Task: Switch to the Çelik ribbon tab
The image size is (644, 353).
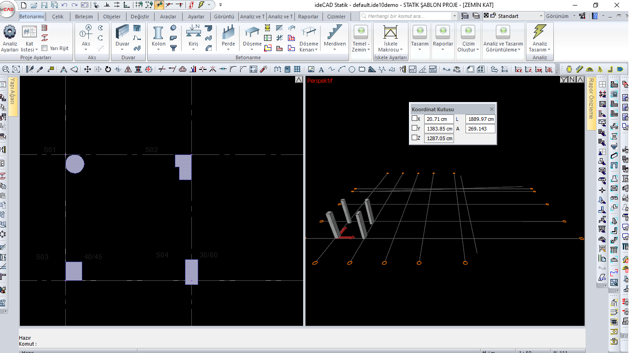Action: [58, 17]
